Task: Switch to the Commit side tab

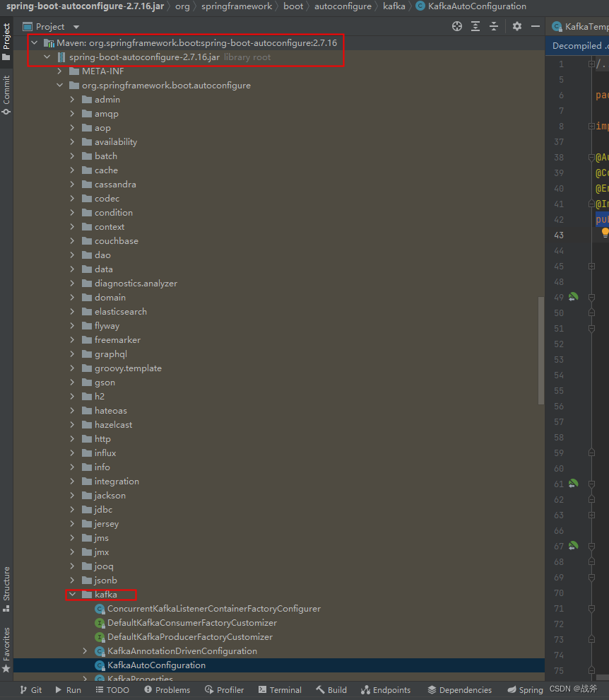Action: 6,95
